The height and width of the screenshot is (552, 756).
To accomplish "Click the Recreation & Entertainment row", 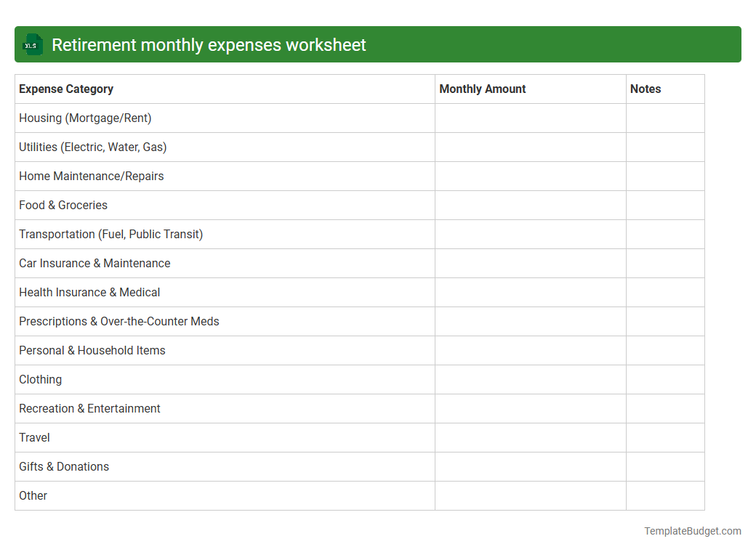I will [89, 408].
